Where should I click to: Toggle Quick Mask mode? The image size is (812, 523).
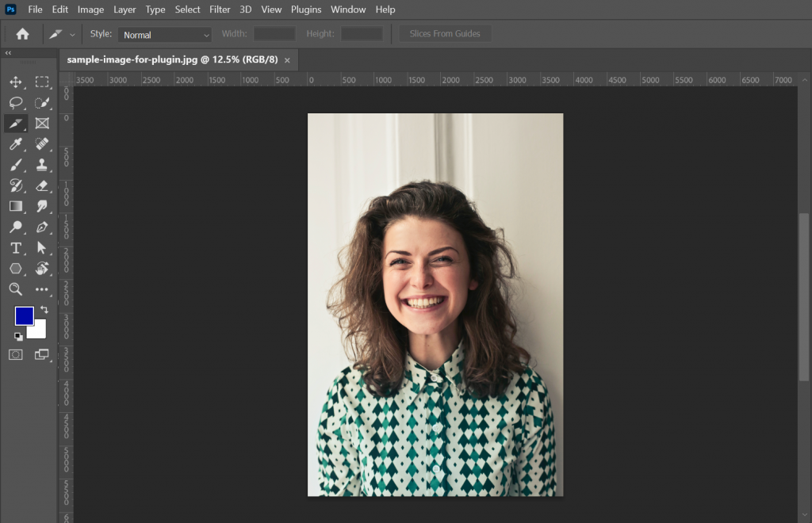point(16,354)
